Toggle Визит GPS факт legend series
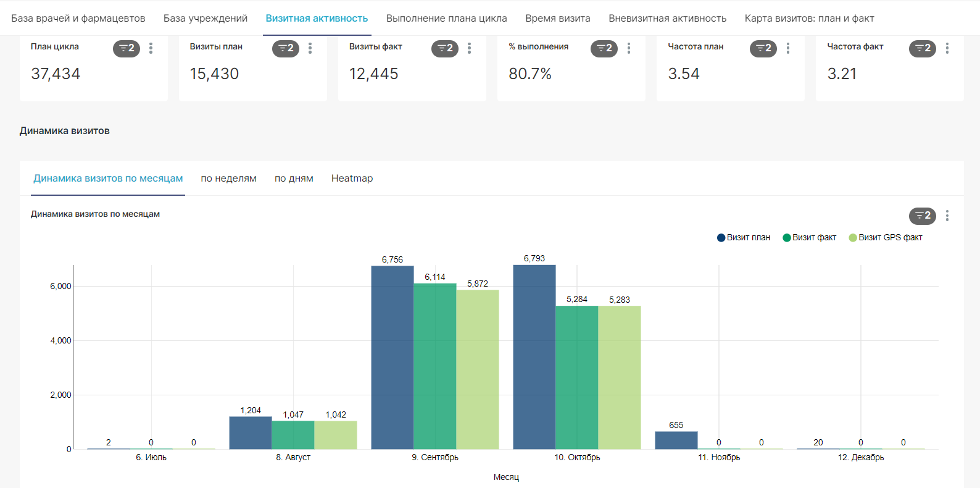Screen dimensions: 980x488 click(x=886, y=238)
